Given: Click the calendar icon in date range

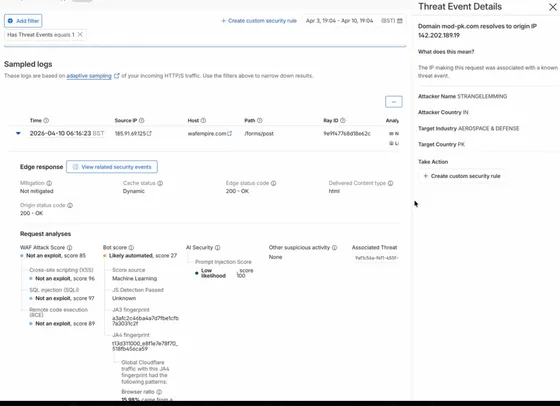Looking at the screenshot, I should pyautogui.click(x=400, y=21).
